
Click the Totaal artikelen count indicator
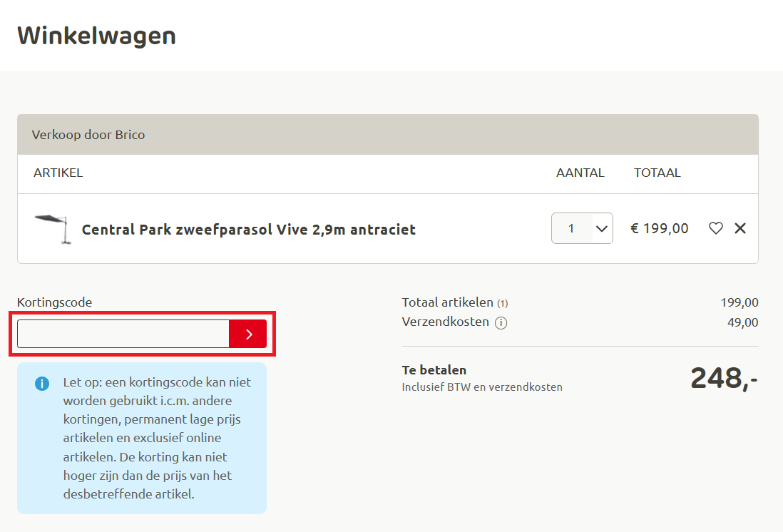click(x=502, y=302)
